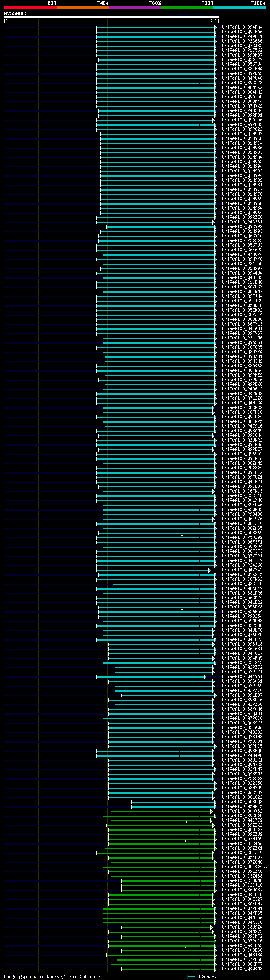This screenshot has width=270, height=980.
Task: Select the UniRef100_Q1H977 label
Action: coord(242,190)
